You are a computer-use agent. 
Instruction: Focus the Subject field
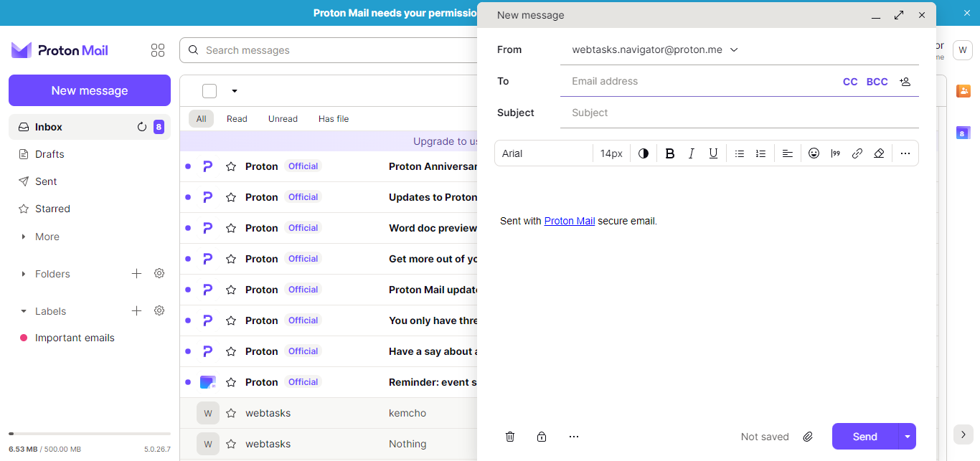tap(740, 113)
